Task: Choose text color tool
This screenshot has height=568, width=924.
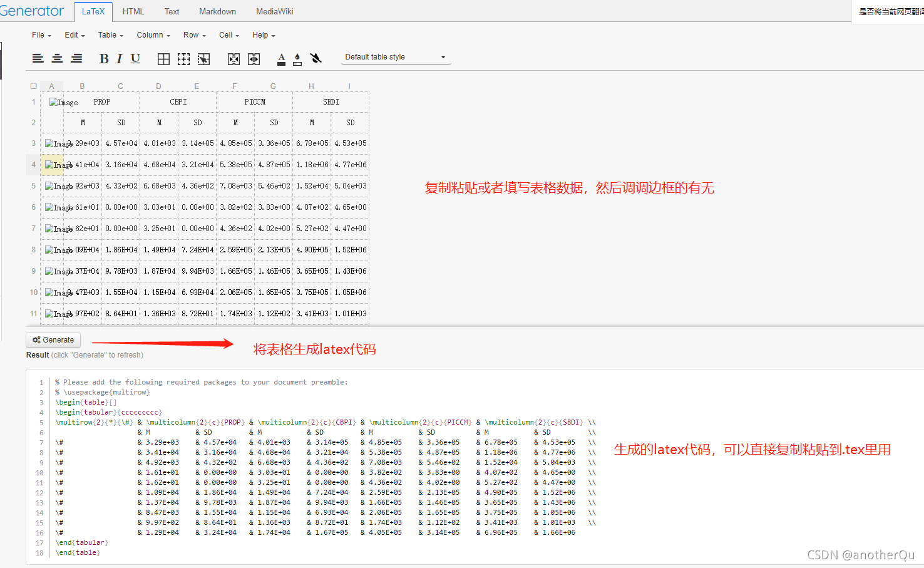Action: [281, 59]
